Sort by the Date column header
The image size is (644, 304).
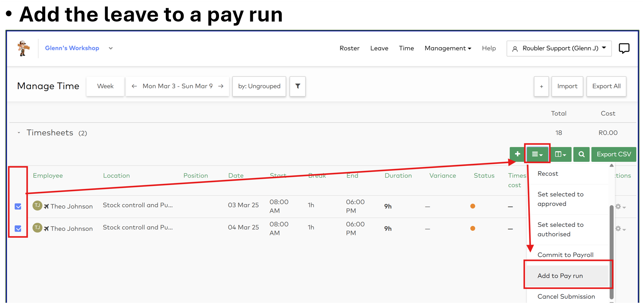(x=236, y=176)
